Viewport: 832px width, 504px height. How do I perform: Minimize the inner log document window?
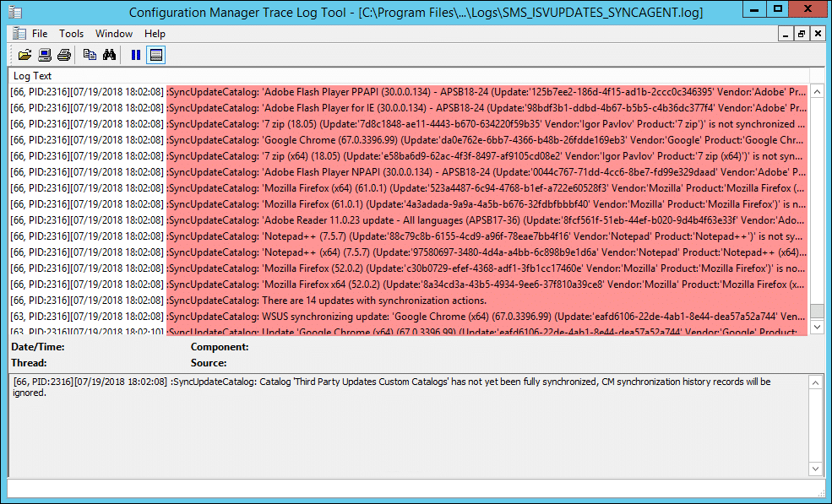pos(786,34)
